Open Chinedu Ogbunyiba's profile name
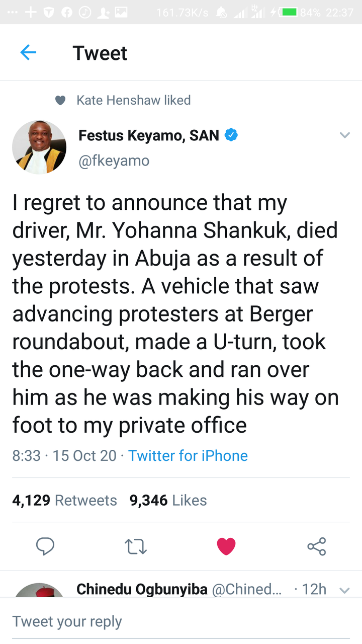 [x=142, y=590]
